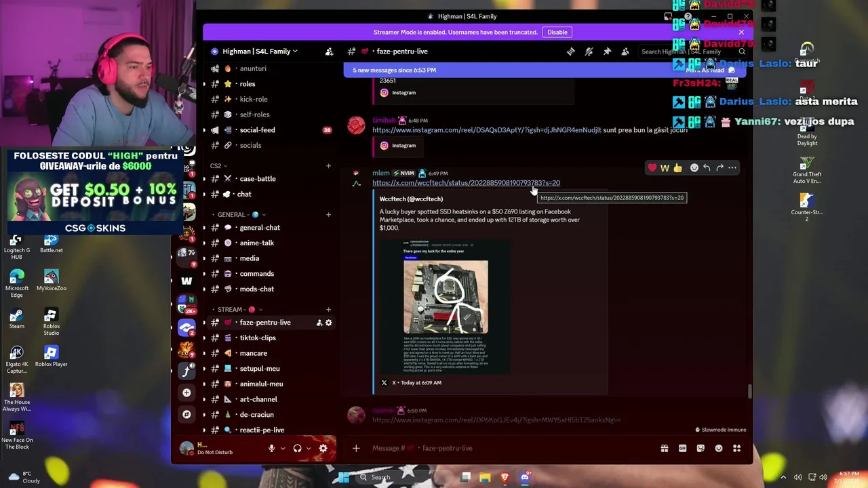
Task: Open the x.com wccftech status link
Action: click(x=466, y=183)
